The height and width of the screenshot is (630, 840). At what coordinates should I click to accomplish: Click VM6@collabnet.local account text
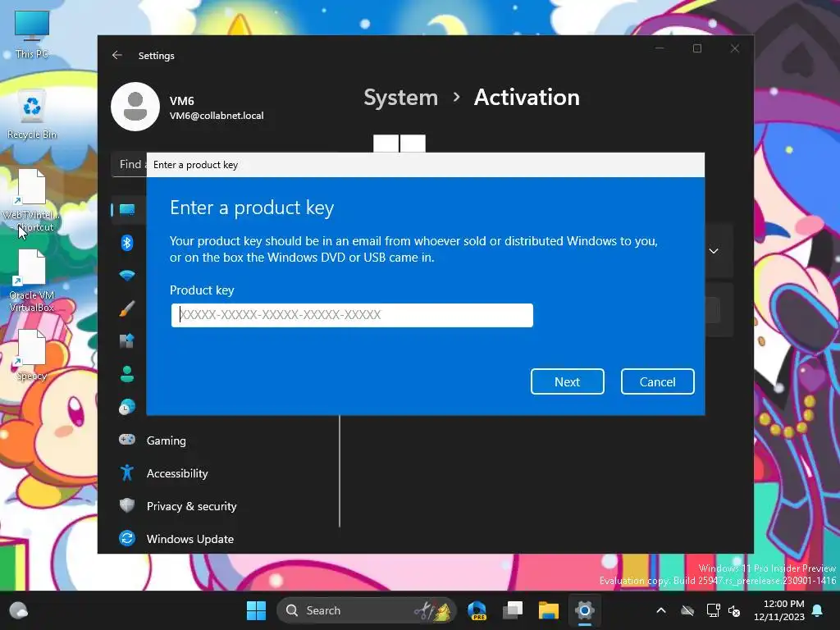coord(217,116)
